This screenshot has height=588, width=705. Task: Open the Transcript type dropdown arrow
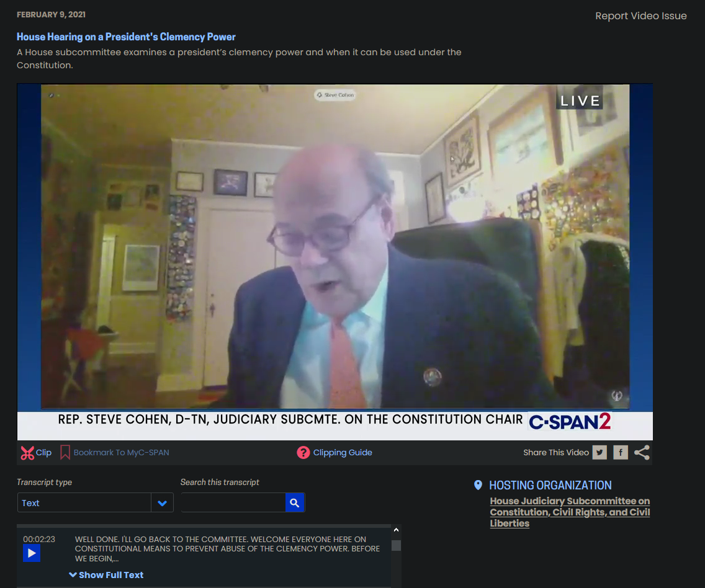163,502
